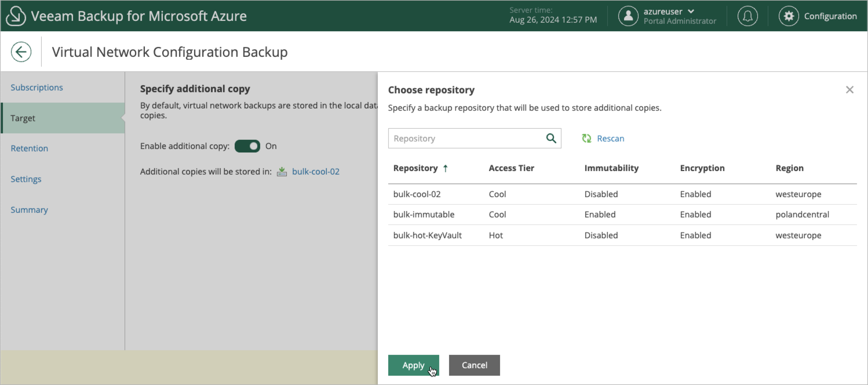
Task: Sort by the Encryption column header
Action: click(702, 168)
